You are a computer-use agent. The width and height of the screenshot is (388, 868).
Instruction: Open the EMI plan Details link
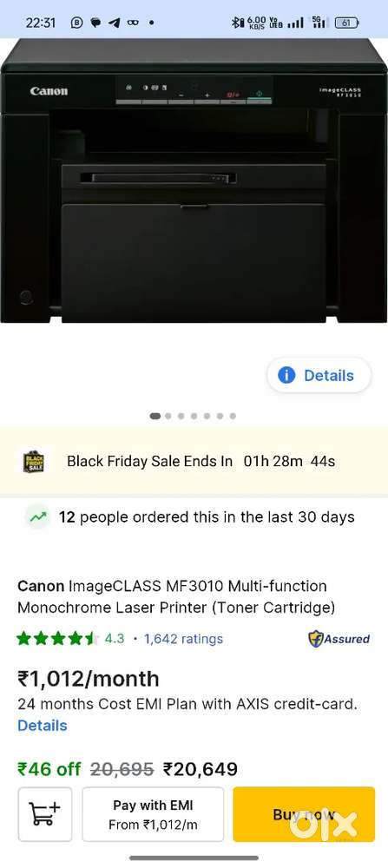point(42,725)
